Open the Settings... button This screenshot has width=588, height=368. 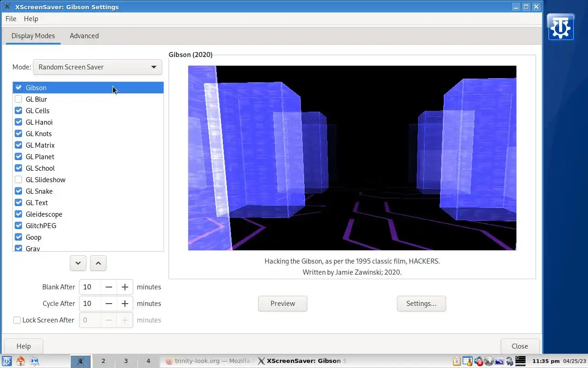click(421, 304)
